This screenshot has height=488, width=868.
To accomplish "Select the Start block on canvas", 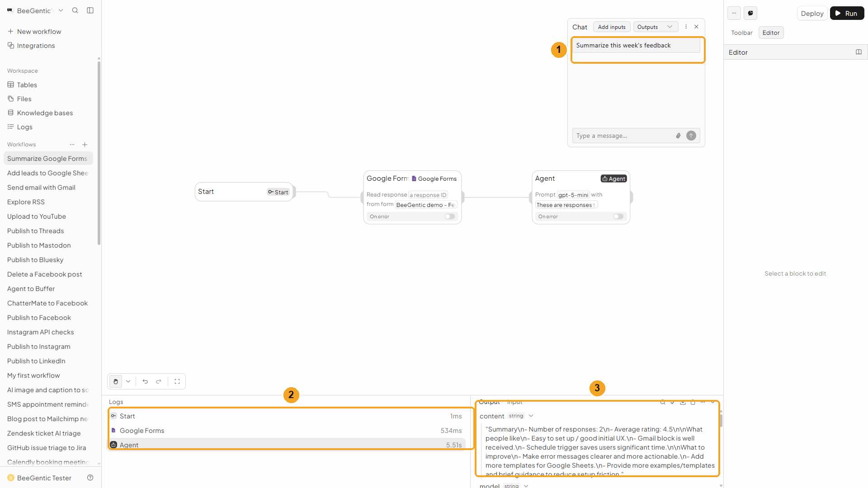I will 244,192.
